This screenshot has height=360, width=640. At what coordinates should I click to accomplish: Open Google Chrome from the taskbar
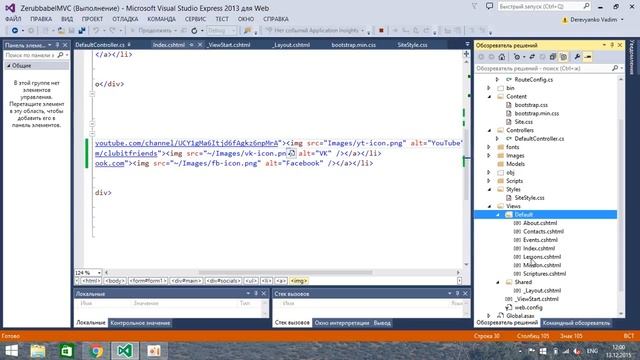96,351
